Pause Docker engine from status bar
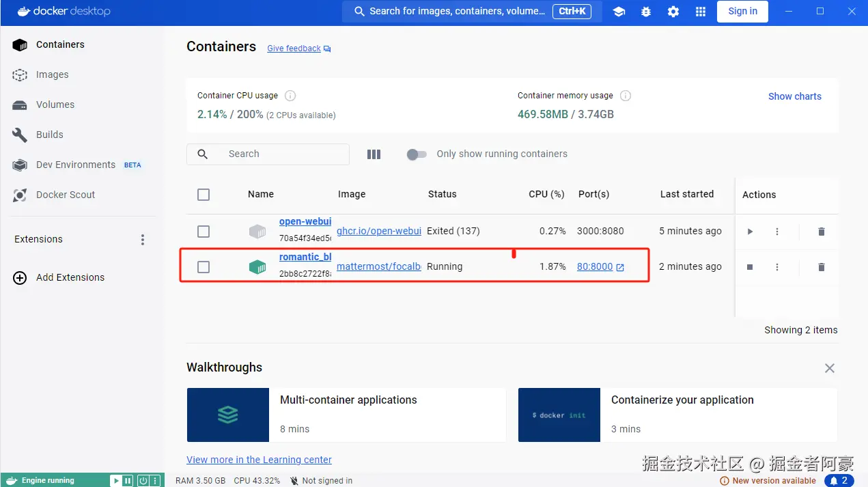The height and width of the screenshot is (487, 868). (128, 481)
